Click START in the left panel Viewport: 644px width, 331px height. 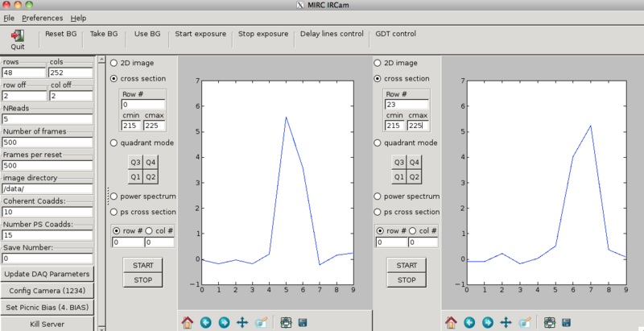(143, 265)
